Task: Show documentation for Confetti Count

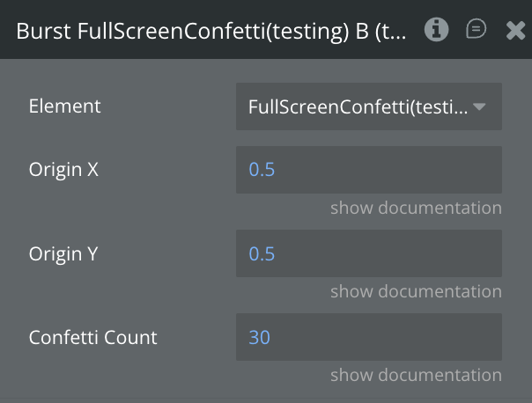Action: pos(416,375)
